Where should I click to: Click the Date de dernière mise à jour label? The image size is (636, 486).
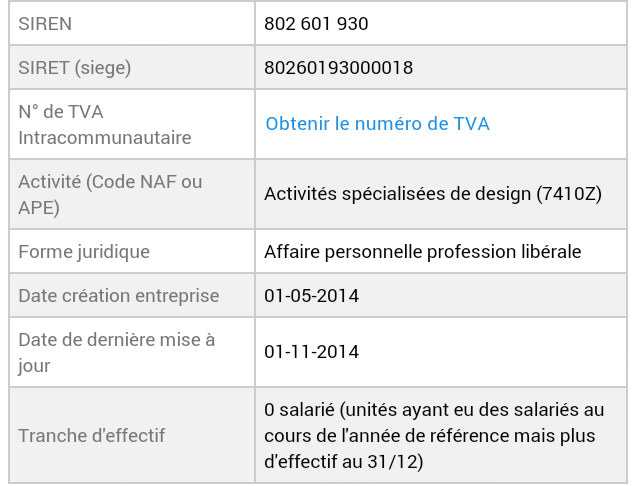point(116,353)
